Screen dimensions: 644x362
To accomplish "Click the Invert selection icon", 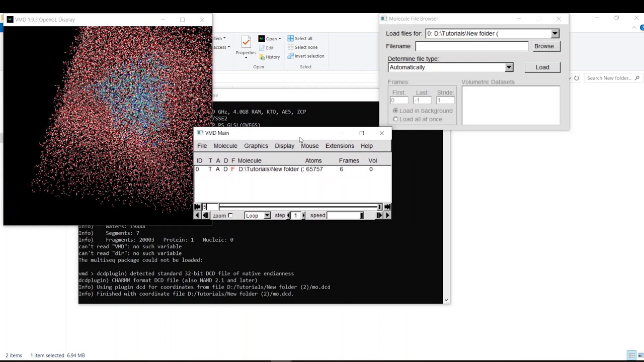I will [291, 56].
